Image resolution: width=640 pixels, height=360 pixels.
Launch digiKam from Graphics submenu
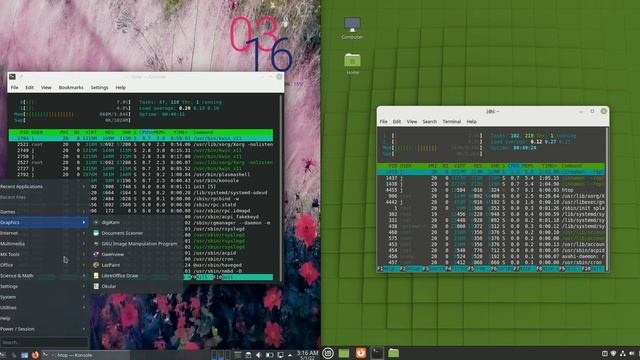[x=138, y=222]
